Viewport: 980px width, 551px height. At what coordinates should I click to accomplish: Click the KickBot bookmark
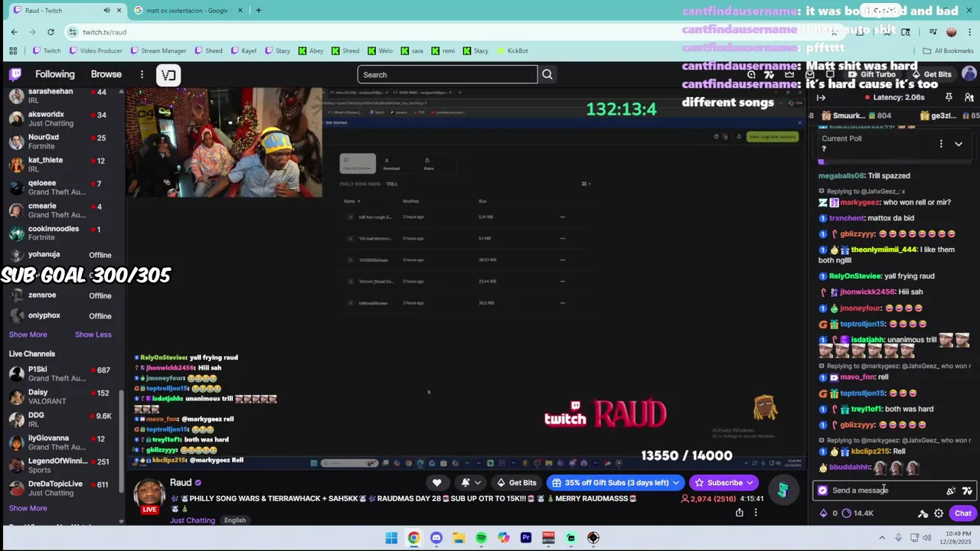[x=512, y=51]
